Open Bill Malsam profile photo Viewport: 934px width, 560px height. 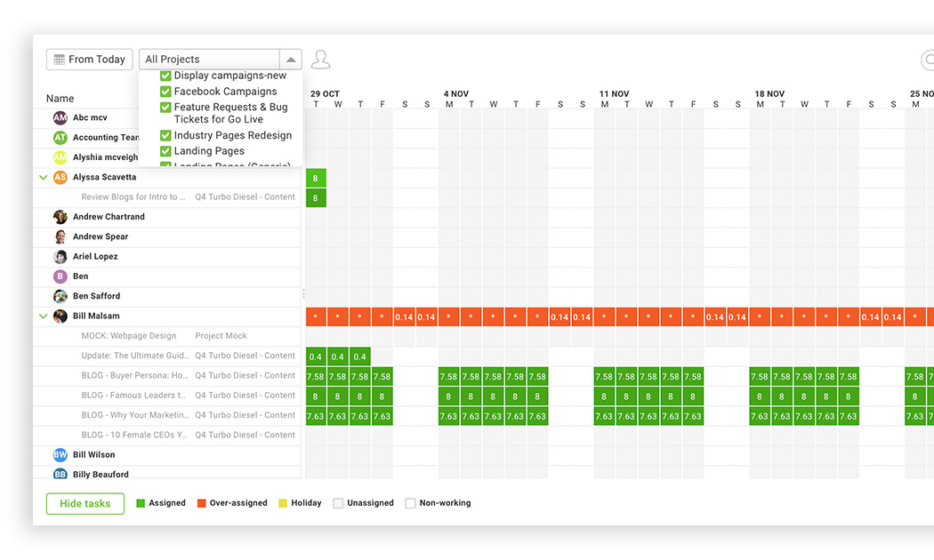(60, 316)
